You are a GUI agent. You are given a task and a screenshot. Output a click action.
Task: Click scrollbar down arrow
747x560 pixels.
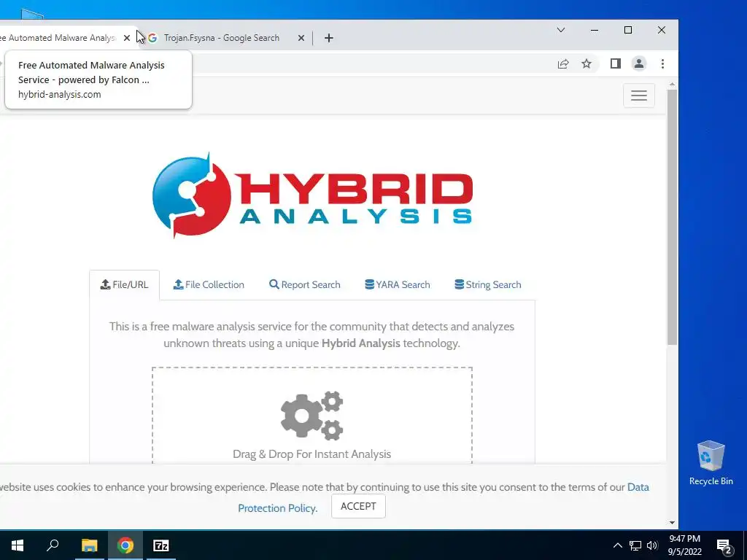(672, 522)
